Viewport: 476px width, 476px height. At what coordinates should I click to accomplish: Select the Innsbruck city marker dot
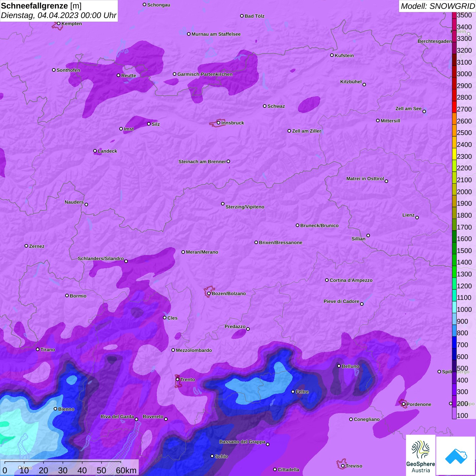click(219, 123)
